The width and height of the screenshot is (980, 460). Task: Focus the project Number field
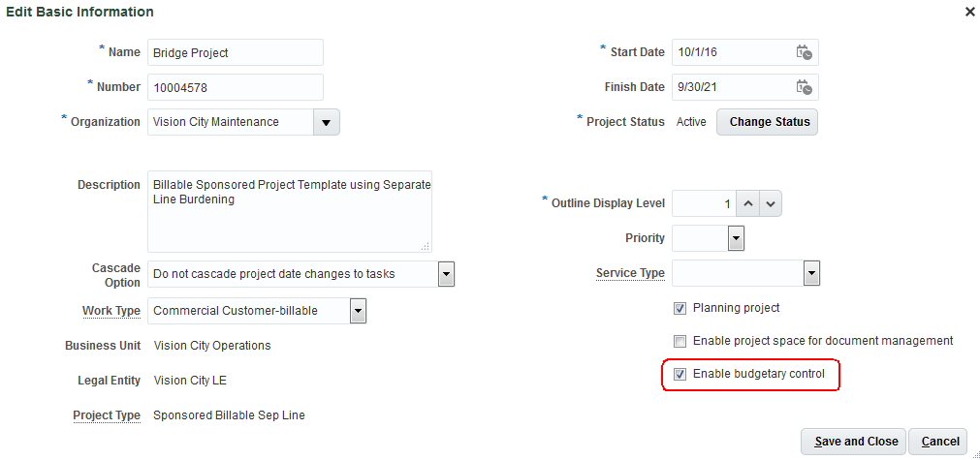point(236,88)
